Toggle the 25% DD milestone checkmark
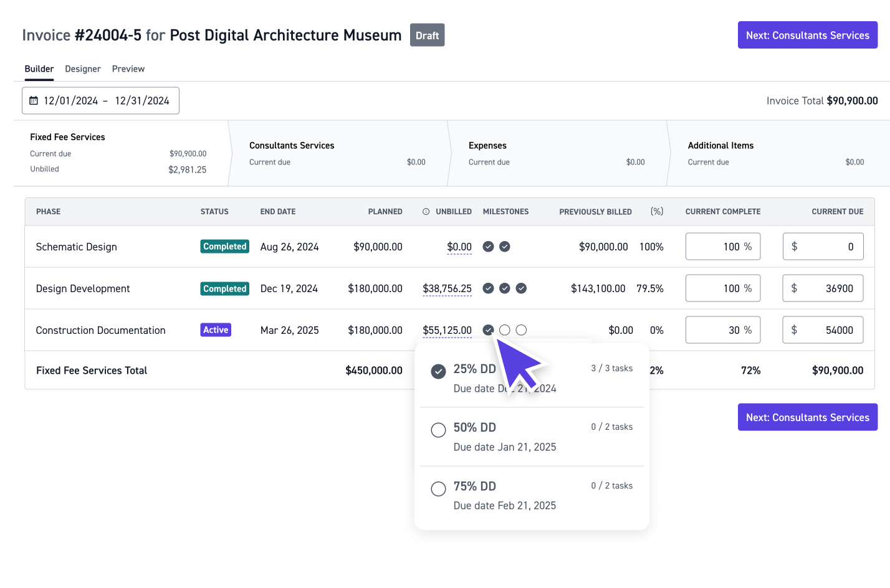 pos(439,372)
